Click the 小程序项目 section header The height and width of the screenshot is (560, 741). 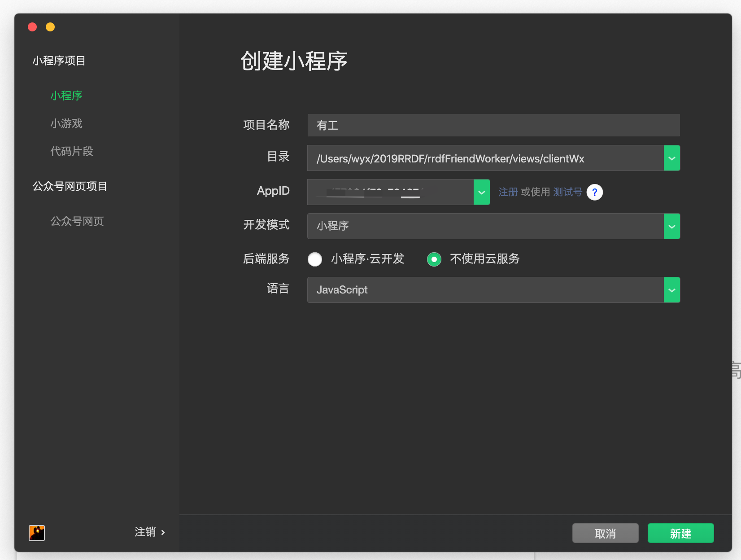(59, 61)
